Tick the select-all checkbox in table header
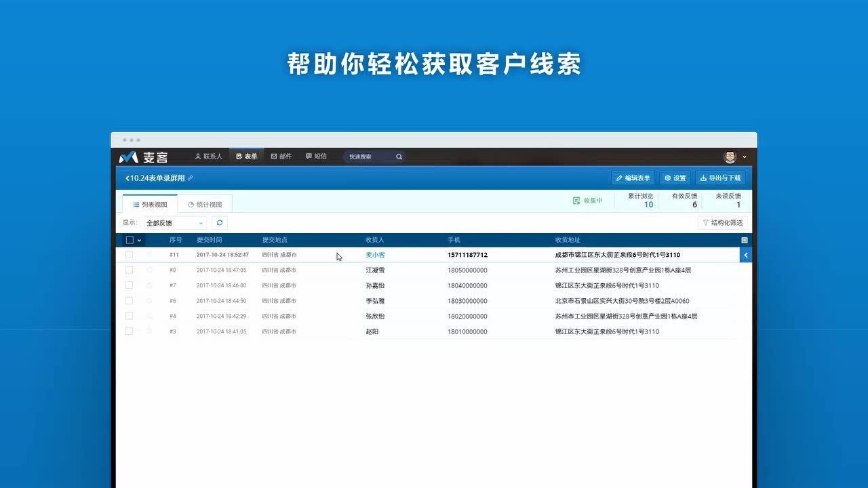 (130, 240)
